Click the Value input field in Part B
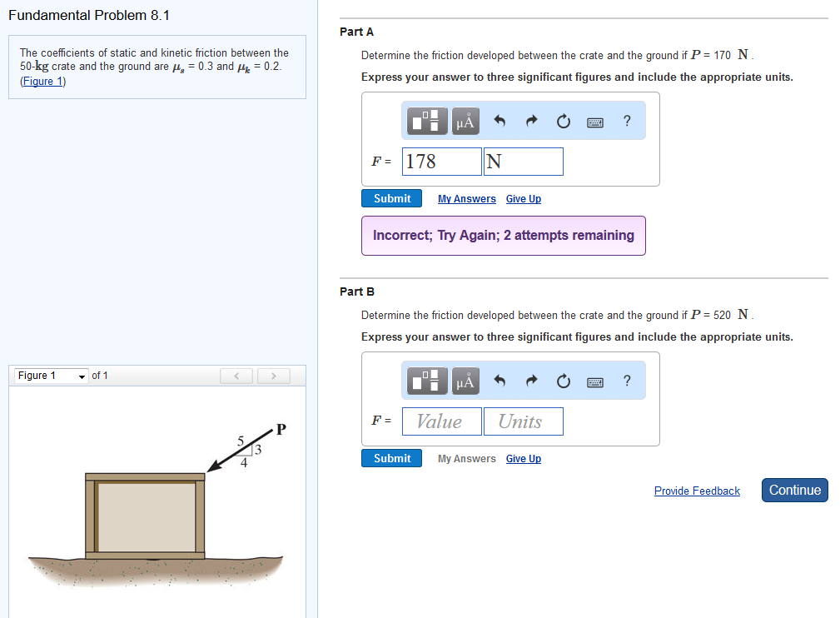The height and width of the screenshot is (618, 840). [441, 421]
